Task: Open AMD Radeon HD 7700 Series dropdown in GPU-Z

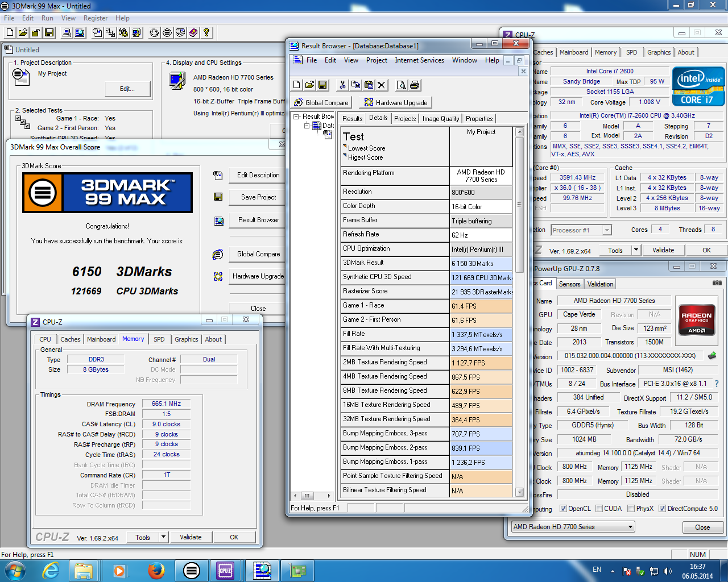Action: pos(573,527)
